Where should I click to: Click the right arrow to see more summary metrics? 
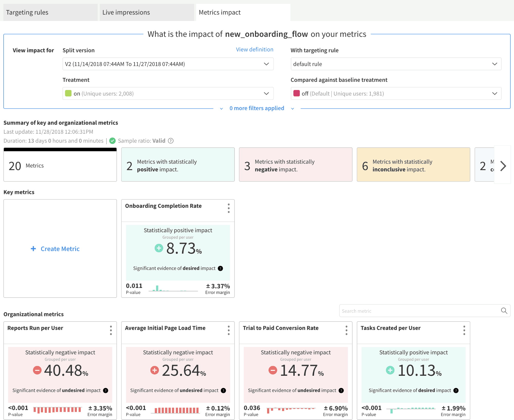[x=503, y=166]
